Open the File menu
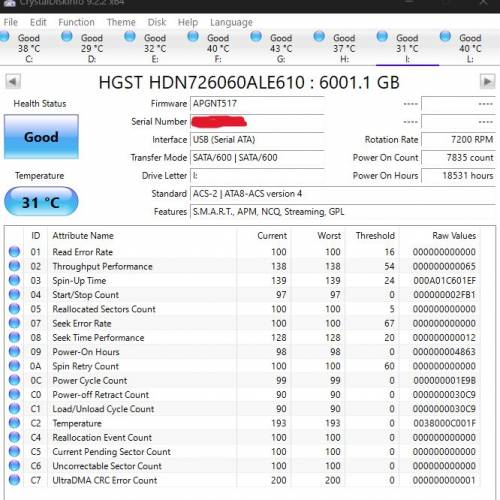Screen dimensions: 500x500 point(11,22)
